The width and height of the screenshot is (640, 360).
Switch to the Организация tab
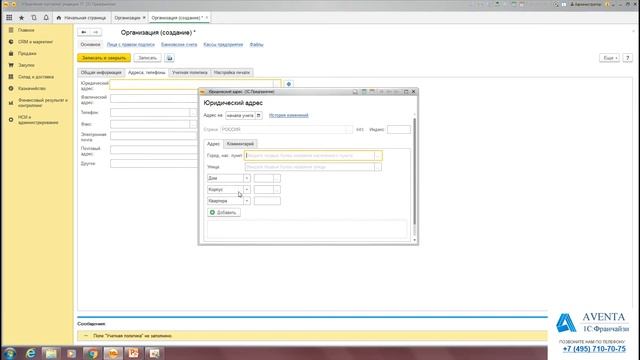(127, 18)
